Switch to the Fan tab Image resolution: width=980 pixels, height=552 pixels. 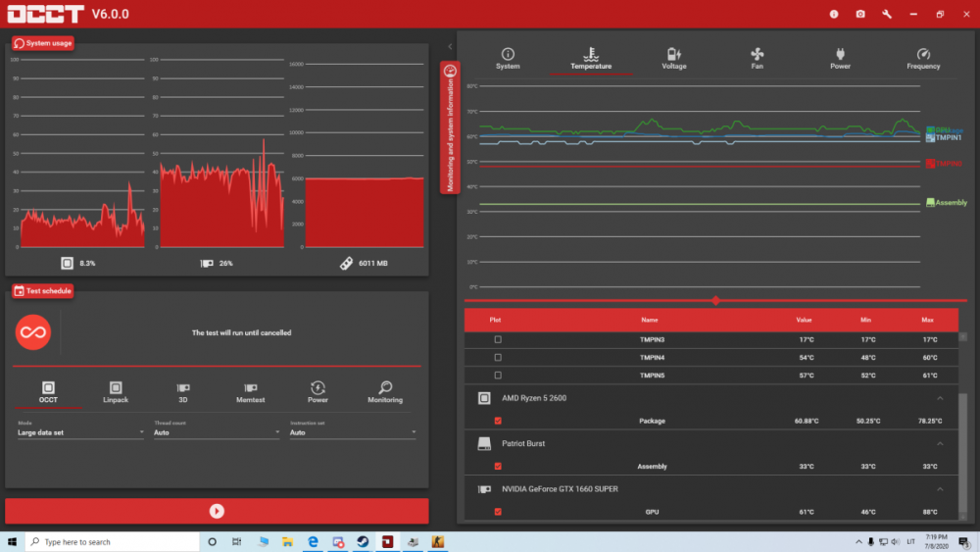757,58
